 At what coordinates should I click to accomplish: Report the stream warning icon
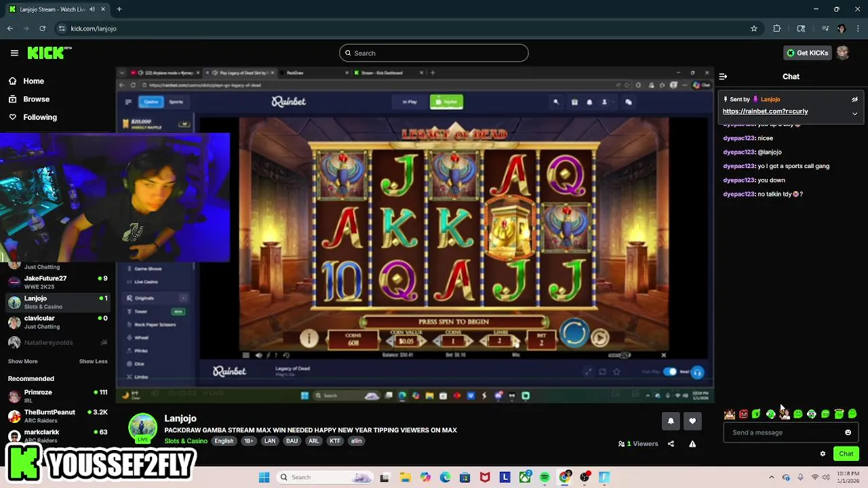click(x=692, y=444)
